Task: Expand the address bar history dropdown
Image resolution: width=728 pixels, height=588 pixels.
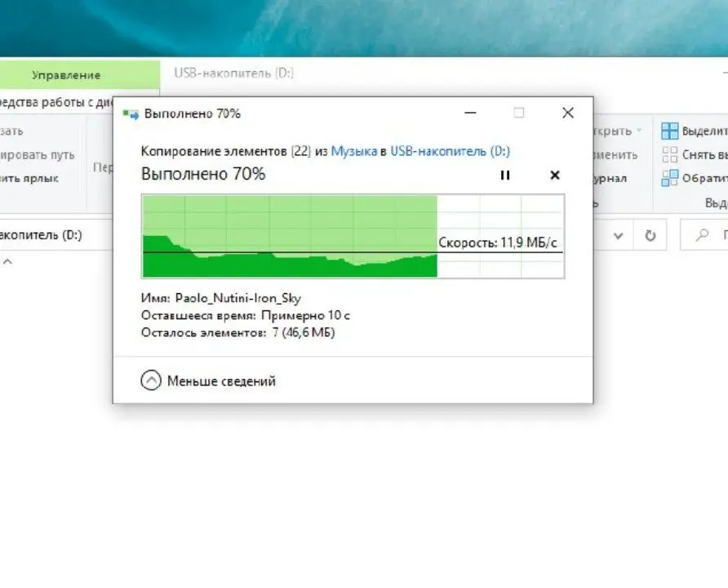Action: click(x=618, y=236)
